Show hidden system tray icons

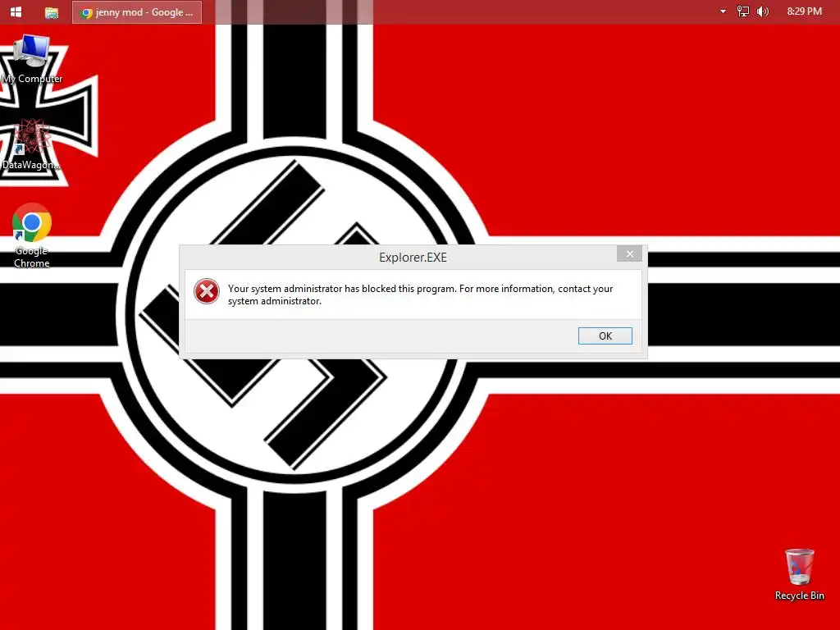723,11
